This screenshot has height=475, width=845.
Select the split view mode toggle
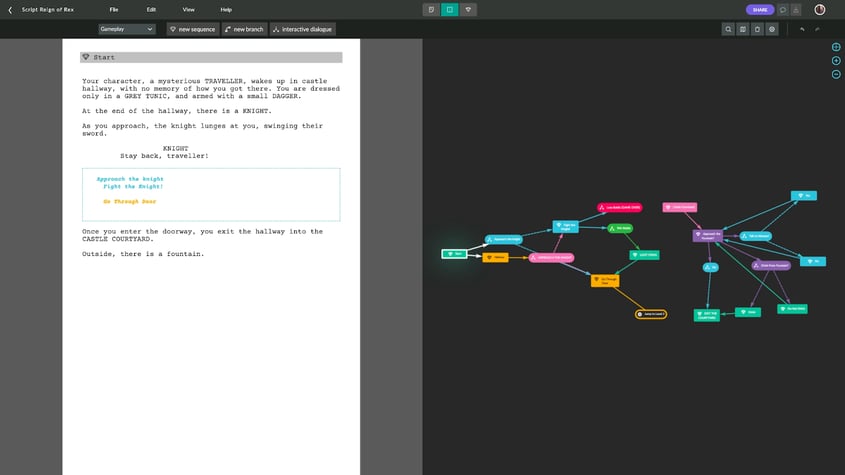point(450,9)
